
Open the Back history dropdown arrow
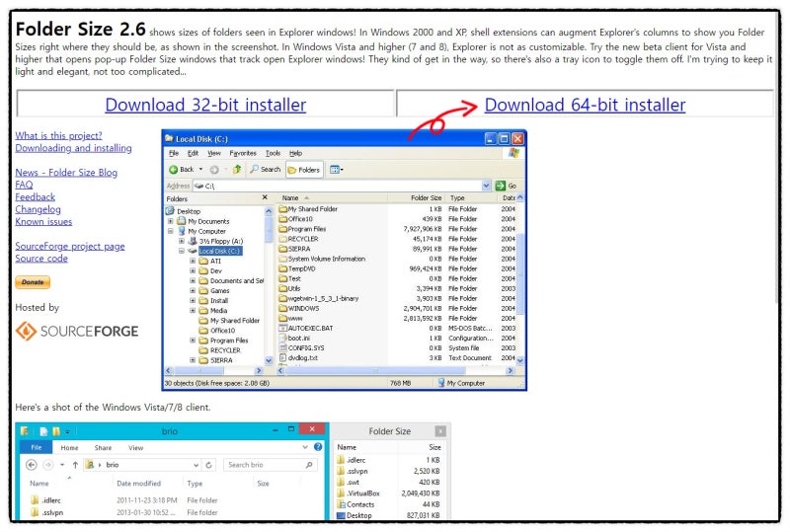(x=201, y=170)
